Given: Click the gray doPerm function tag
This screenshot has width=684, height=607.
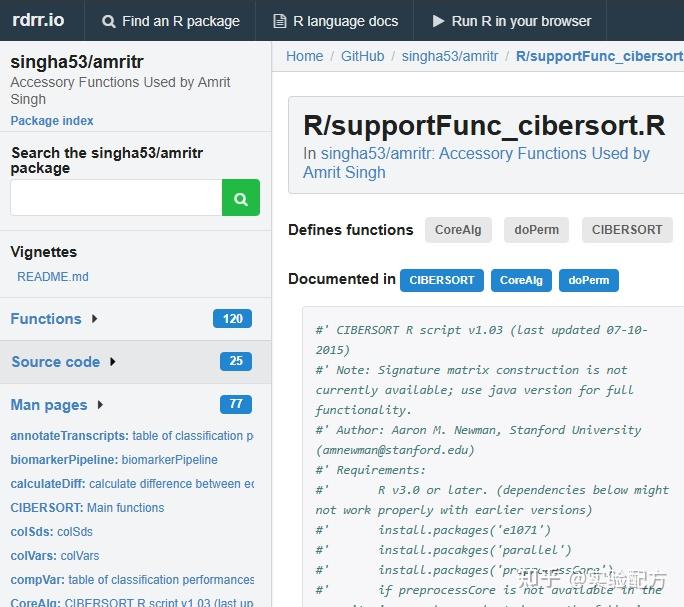Looking at the screenshot, I should pyautogui.click(x=537, y=230).
